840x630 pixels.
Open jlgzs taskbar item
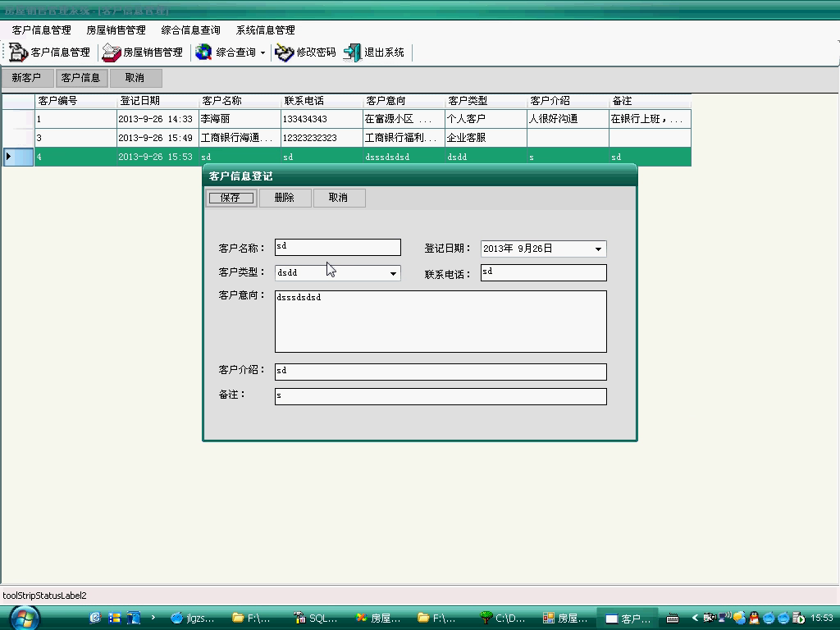[193, 619]
